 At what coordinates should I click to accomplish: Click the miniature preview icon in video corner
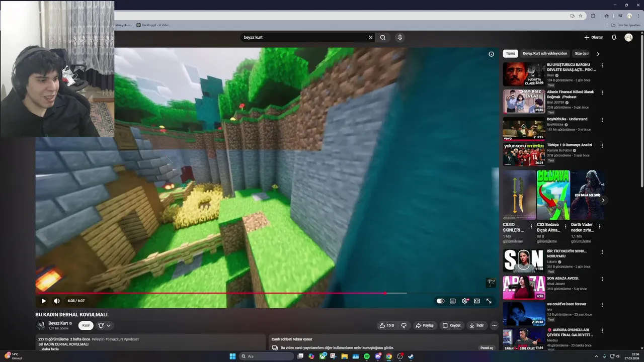click(491, 283)
